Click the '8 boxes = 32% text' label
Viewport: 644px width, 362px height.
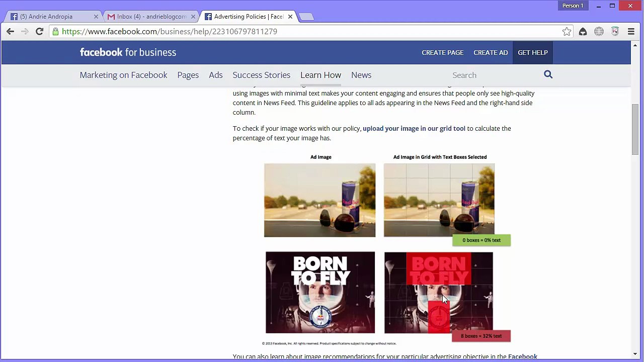(x=481, y=336)
